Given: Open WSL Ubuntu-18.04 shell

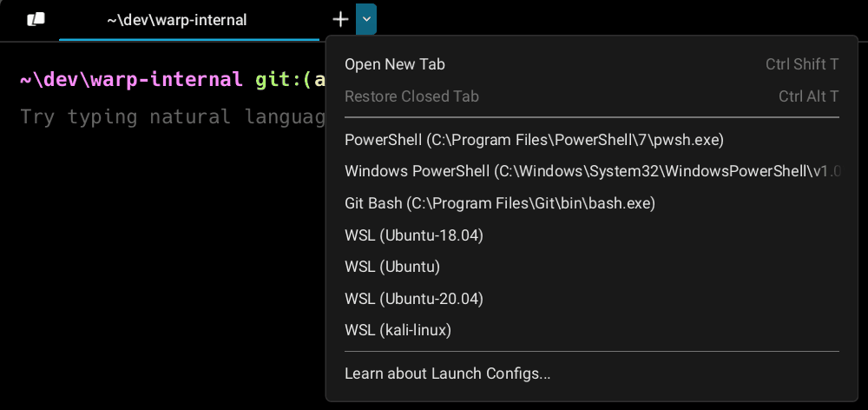Looking at the screenshot, I should point(413,235).
